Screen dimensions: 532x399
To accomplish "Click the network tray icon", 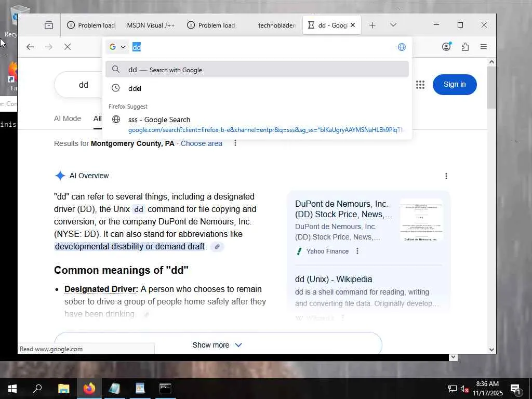I will coord(453,389).
